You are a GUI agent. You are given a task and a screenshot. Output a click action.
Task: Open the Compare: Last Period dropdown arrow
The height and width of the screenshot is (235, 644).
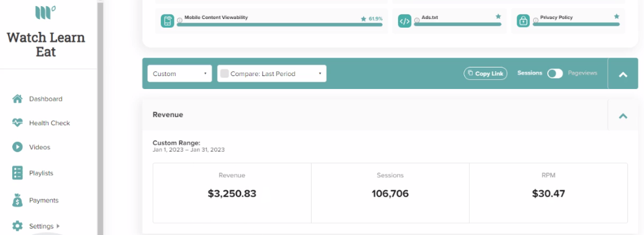[x=320, y=74]
